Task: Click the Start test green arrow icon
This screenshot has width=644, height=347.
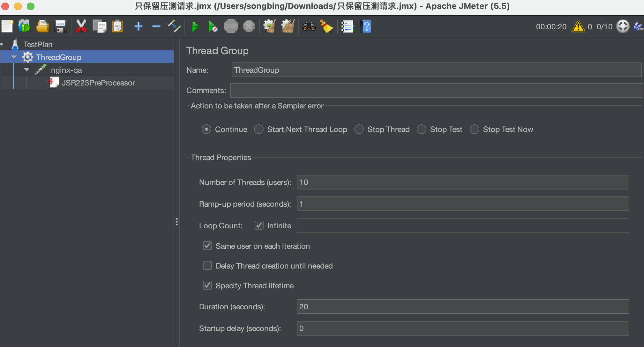Action: [195, 26]
